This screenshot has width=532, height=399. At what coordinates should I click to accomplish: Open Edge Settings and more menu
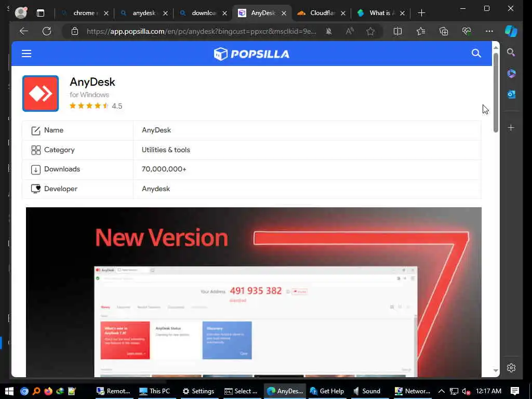pyautogui.click(x=489, y=31)
